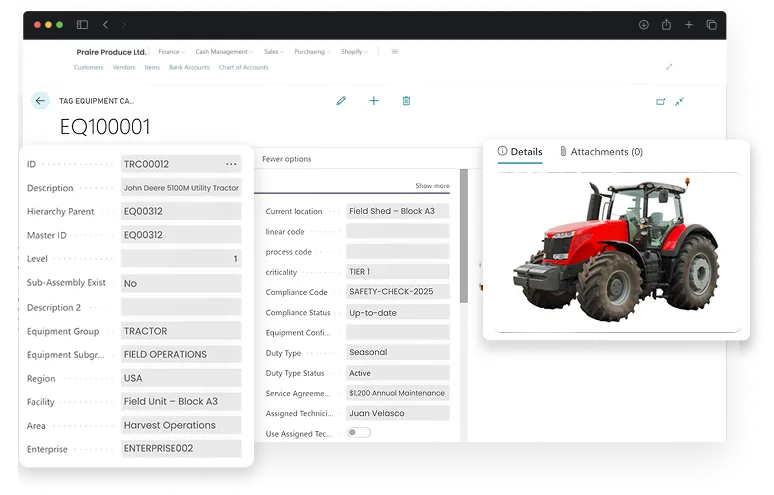Open the Chart of Accounts link
This screenshot has height=495, width=774.
tap(243, 68)
